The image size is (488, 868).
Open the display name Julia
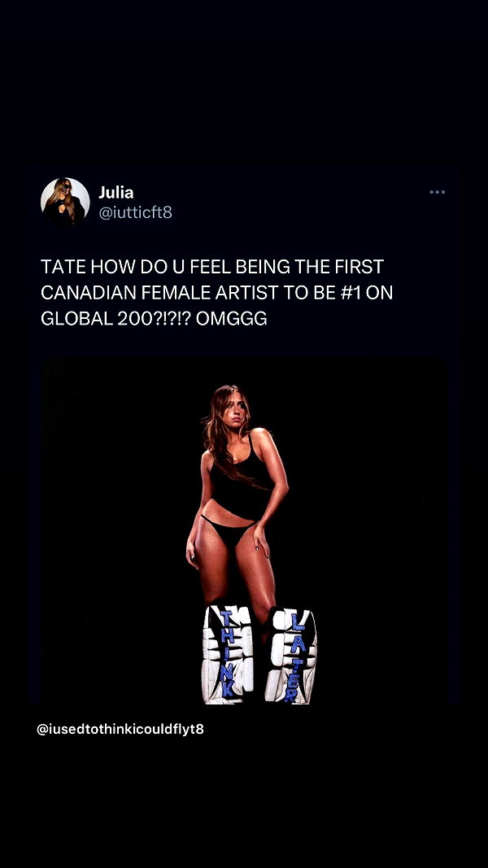(x=116, y=193)
